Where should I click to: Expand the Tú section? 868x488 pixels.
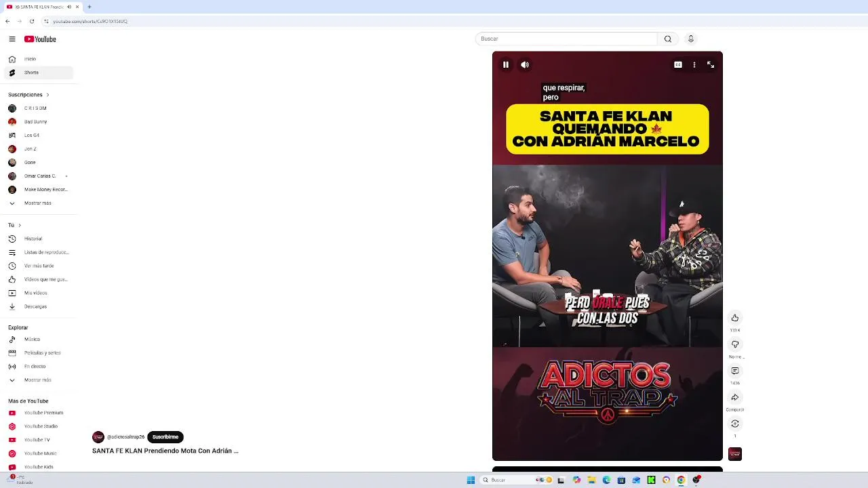[14, 225]
